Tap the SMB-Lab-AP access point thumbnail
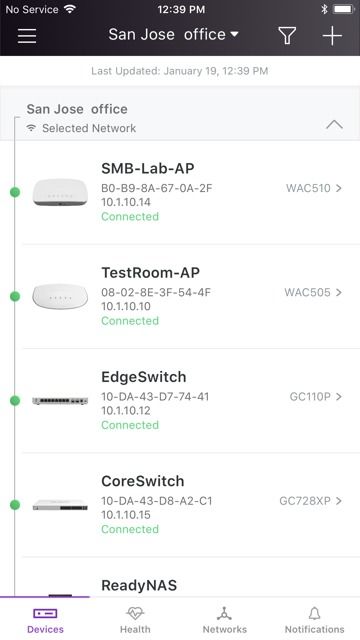The height and width of the screenshot is (640, 360). 60,192
